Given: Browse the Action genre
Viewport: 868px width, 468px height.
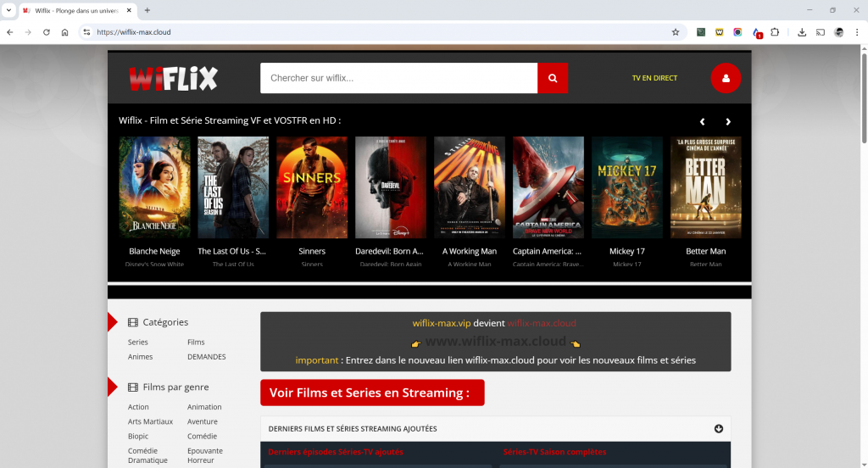Looking at the screenshot, I should coord(138,407).
